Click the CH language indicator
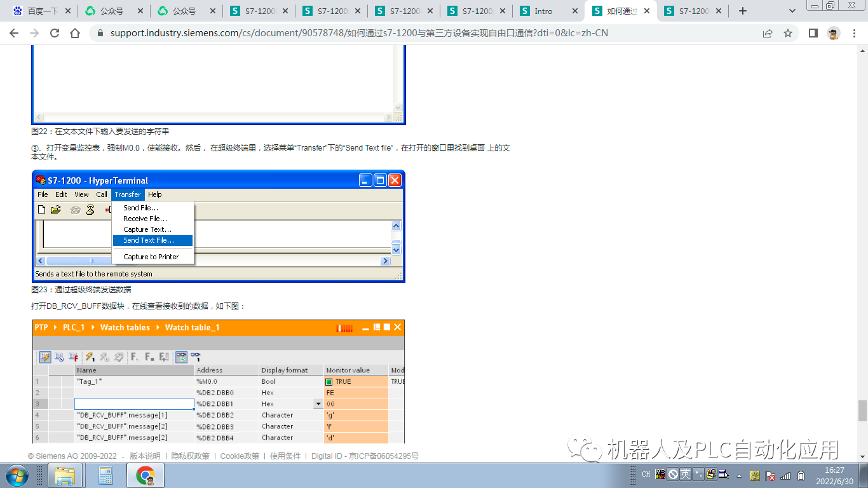868x488 pixels. 646,475
